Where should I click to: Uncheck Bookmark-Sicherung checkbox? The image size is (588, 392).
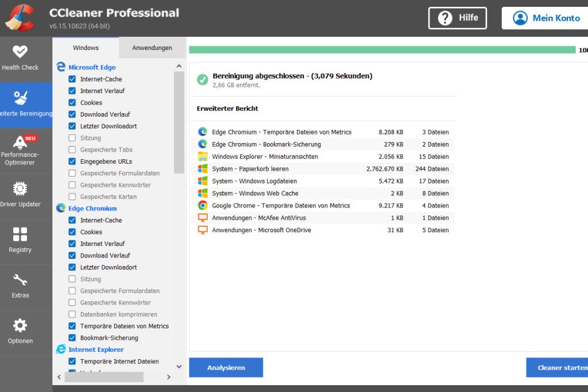pos(72,337)
